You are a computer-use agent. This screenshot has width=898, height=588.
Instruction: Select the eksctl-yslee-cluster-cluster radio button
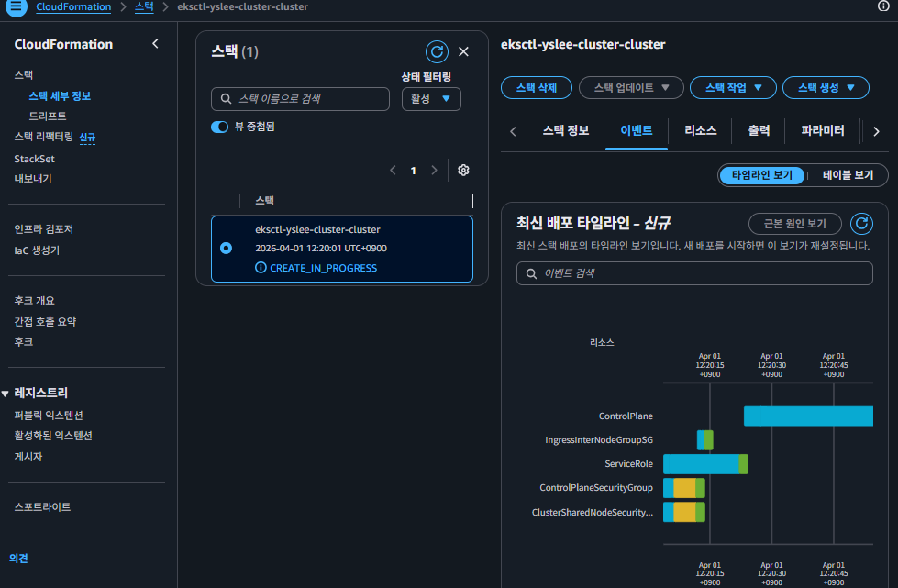point(227,248)
